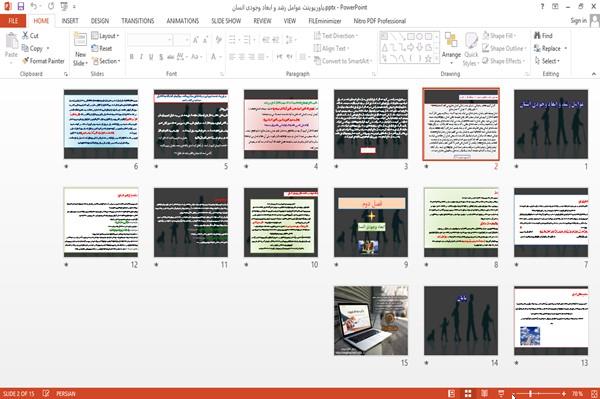Click the zoom slider in status bar
The width and height of the screenshot is (600, 399).
point(538,393)
